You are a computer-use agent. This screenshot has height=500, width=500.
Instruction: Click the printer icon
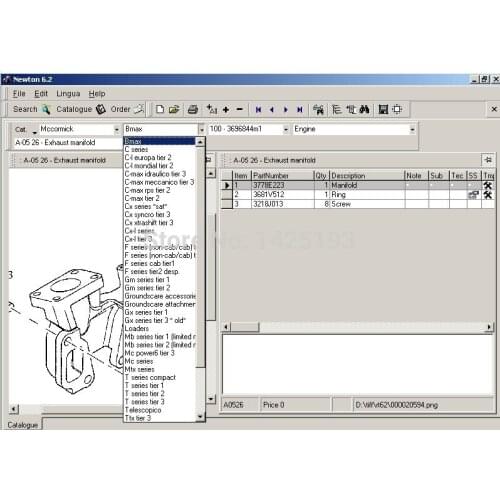pos(193,109)
